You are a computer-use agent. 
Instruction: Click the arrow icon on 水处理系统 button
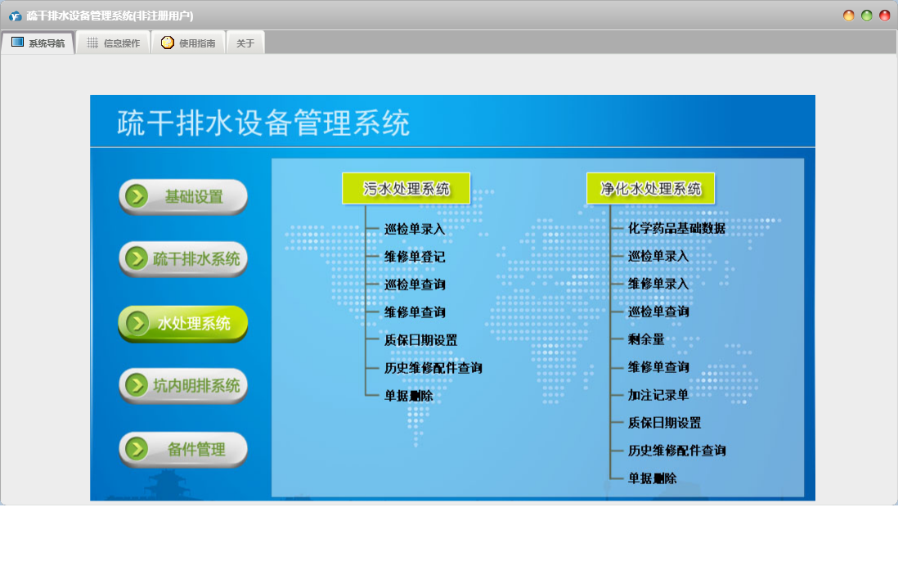[x=137, y=323]
